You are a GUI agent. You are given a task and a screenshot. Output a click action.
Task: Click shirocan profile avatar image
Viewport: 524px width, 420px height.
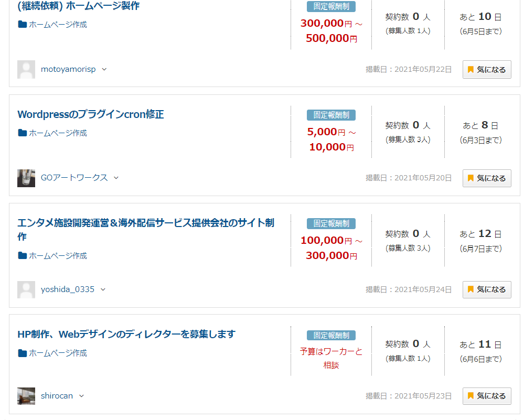pyautogui.click(x=26, y=396)
